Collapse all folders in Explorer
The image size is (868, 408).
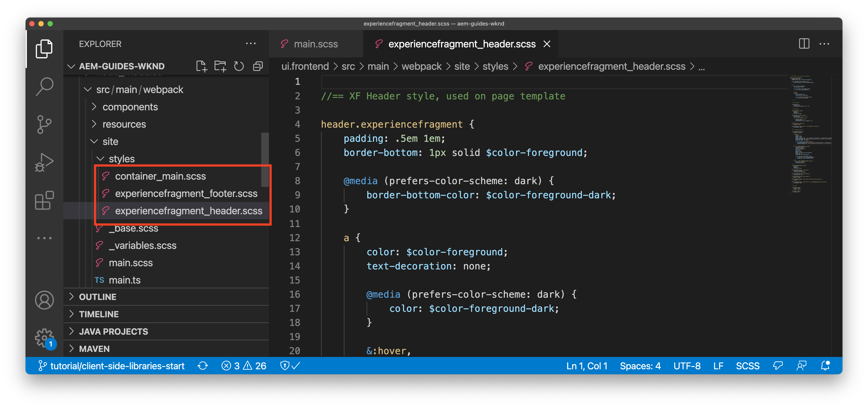pos(258,66)
